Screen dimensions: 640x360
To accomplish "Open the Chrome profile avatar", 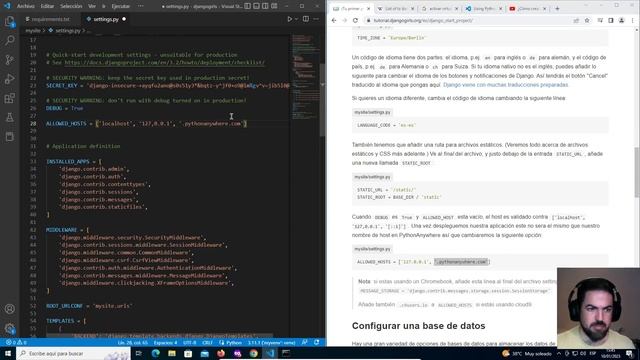I will click(622, 20).
